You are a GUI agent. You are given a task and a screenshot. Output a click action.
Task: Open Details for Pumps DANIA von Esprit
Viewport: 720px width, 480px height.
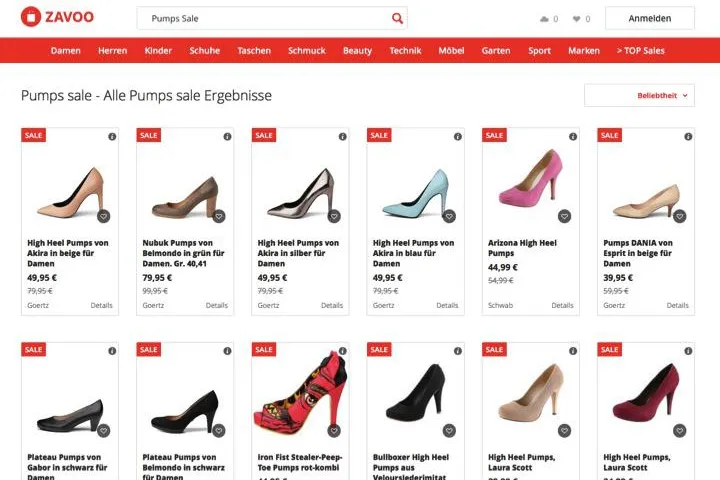[678, 305]
